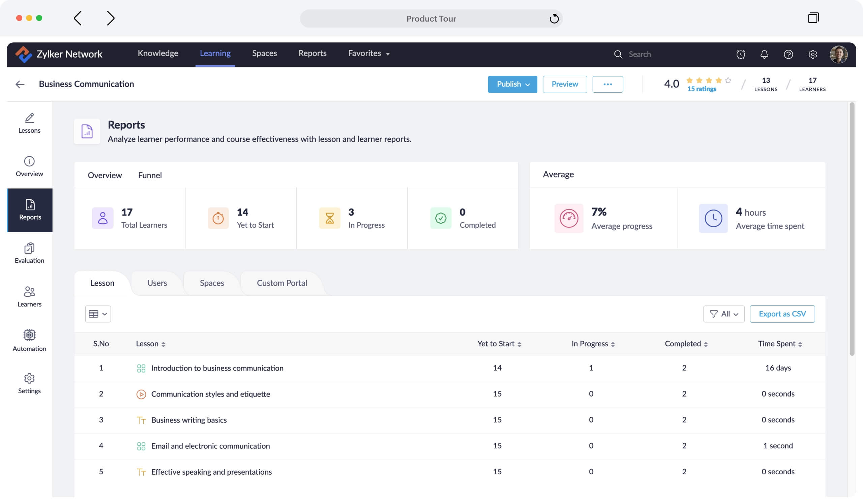Click inside the Search field
863x504 pixels.
(x=651, y=54)
